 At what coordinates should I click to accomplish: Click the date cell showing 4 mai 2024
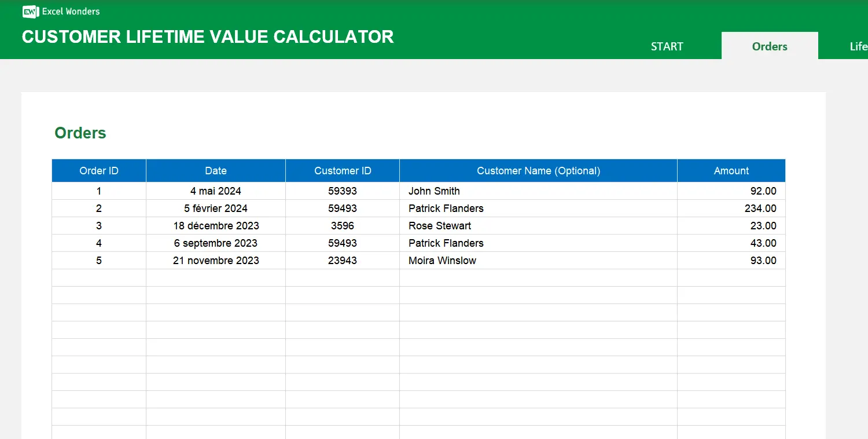coord(215,191)
